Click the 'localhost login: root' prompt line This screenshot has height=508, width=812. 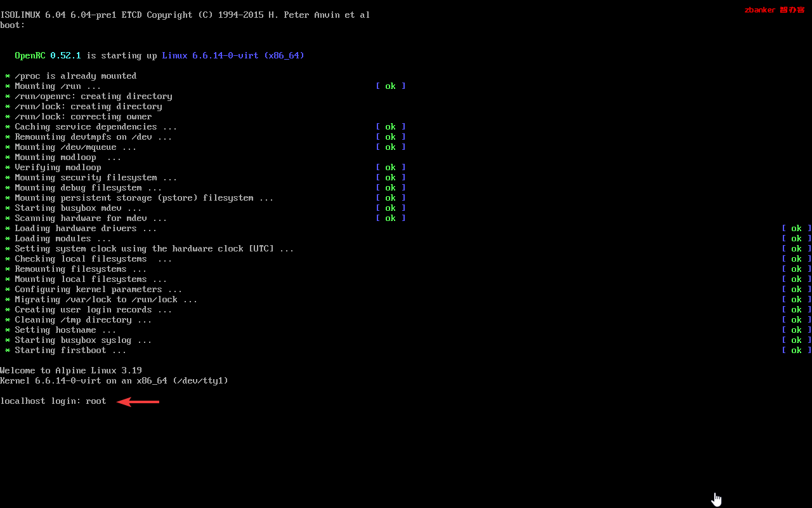point(53,401)
